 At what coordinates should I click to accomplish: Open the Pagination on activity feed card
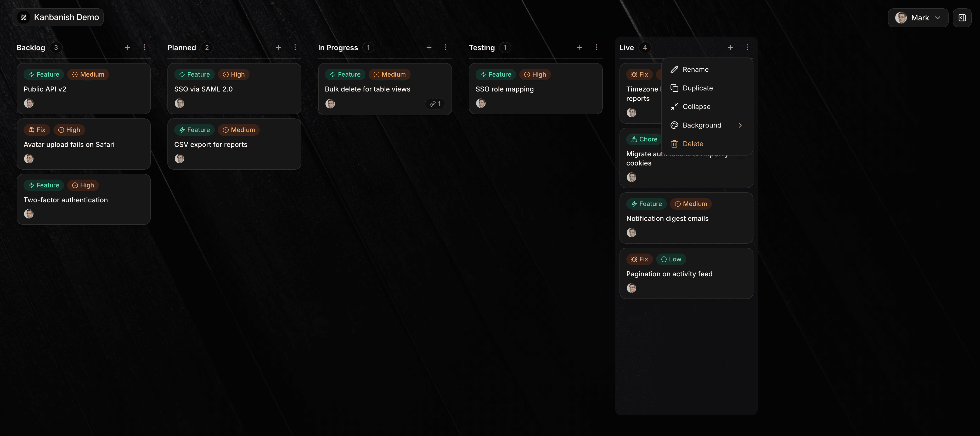(x=686, y=273)
